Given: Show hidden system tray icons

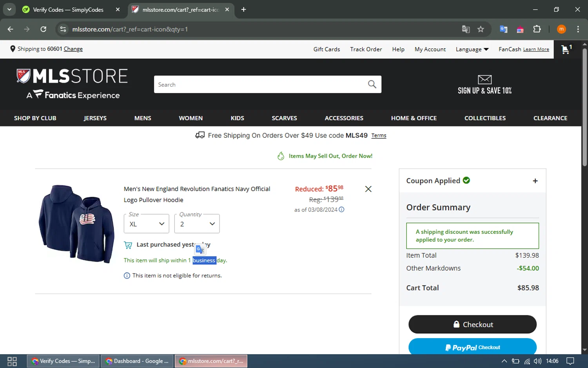Looking at the screenshot, I should point(504,361).
